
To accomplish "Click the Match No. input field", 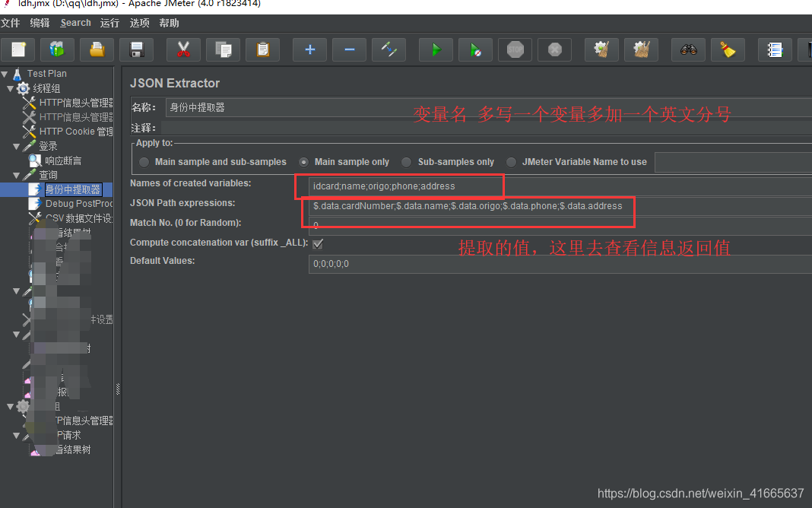I will point(560,226).
